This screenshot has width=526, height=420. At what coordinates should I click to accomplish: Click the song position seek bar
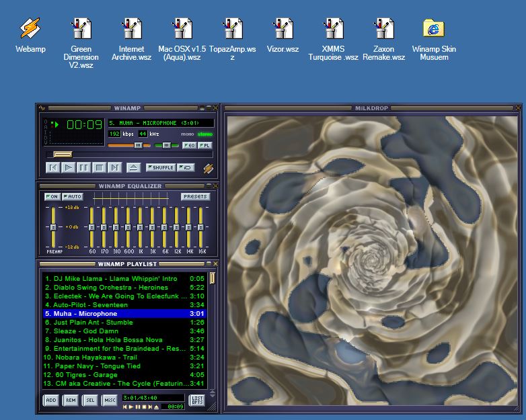point(130,154)
